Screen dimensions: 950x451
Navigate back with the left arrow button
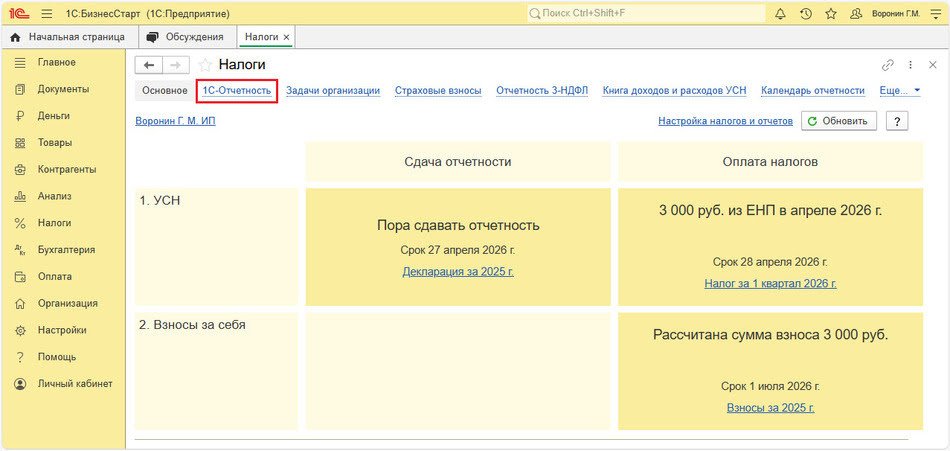[x=148, y=65]
